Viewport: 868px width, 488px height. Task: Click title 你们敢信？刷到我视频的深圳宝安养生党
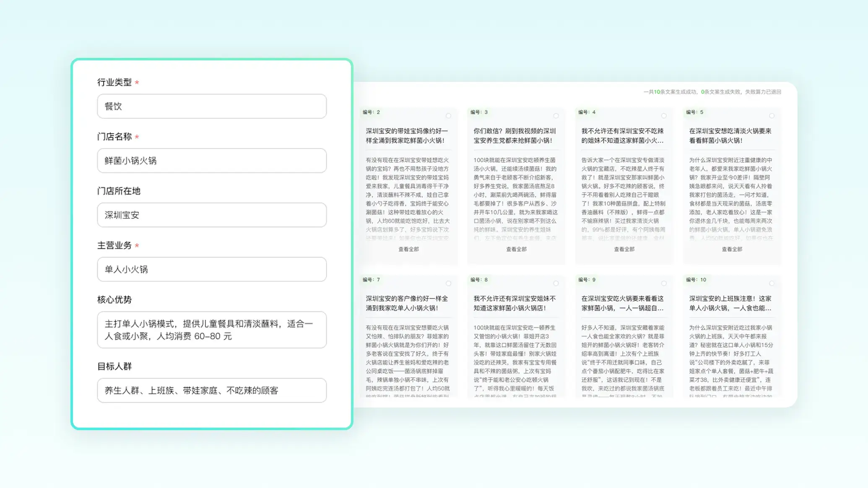point(515,136)
